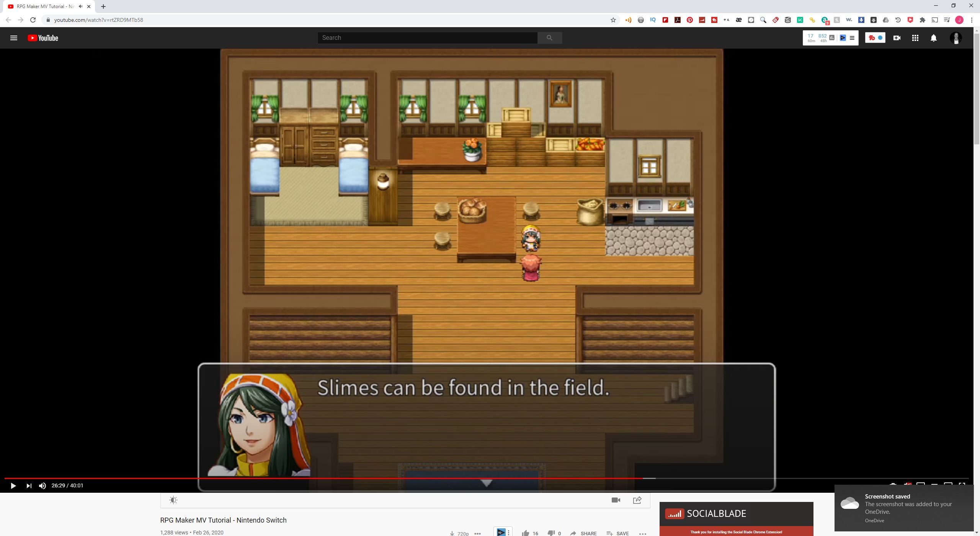Download the video at 720p
980x536 pixels.
(x=459, y=533)
